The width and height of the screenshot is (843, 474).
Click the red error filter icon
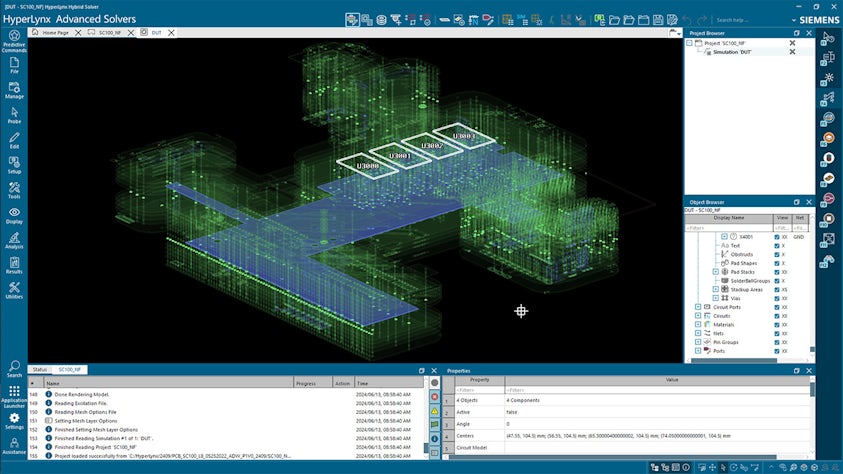coord(434,397)
